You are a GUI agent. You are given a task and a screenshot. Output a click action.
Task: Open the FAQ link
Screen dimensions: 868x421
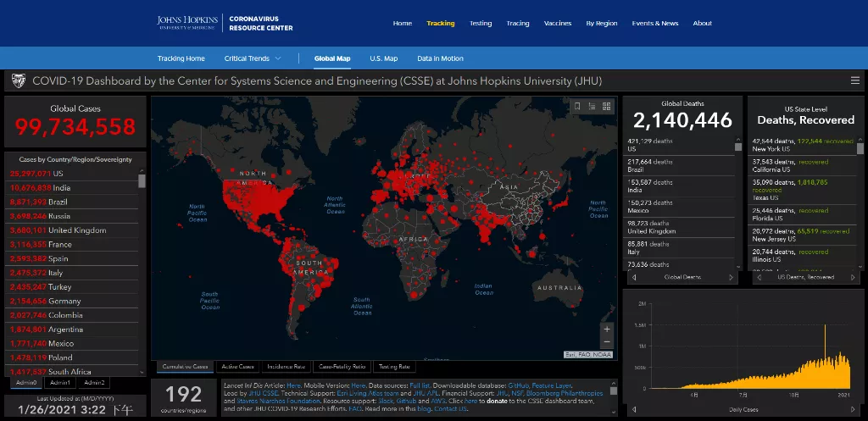(354, 409)
